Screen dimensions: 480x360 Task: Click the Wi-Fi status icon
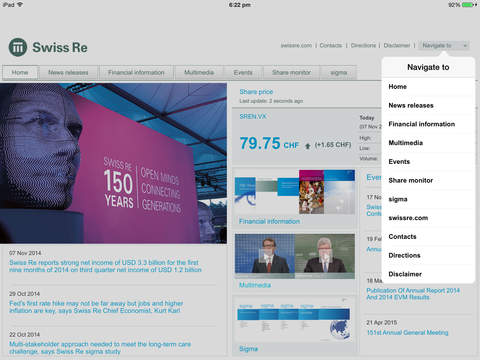pyautogui.click(x=20, y=5)
